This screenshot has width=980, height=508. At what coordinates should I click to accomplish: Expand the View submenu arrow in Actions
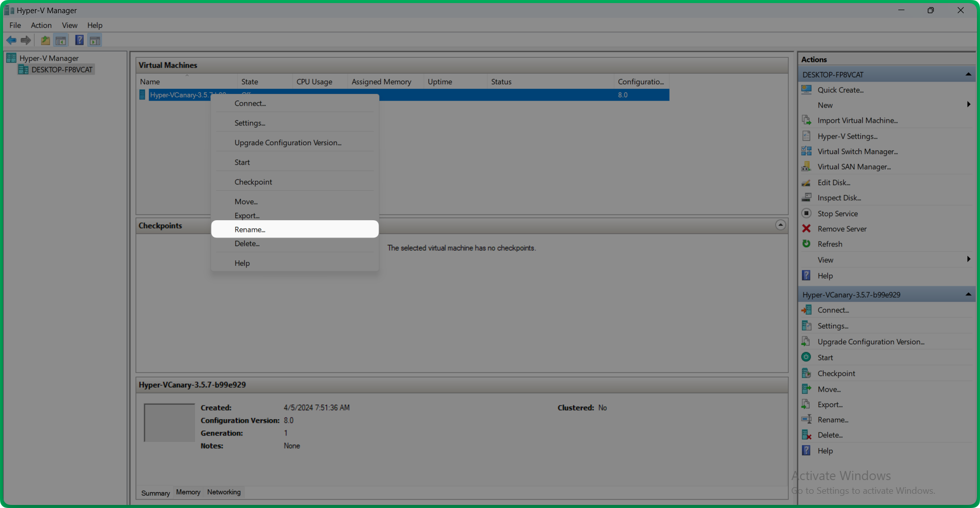[x=968, y=259]
